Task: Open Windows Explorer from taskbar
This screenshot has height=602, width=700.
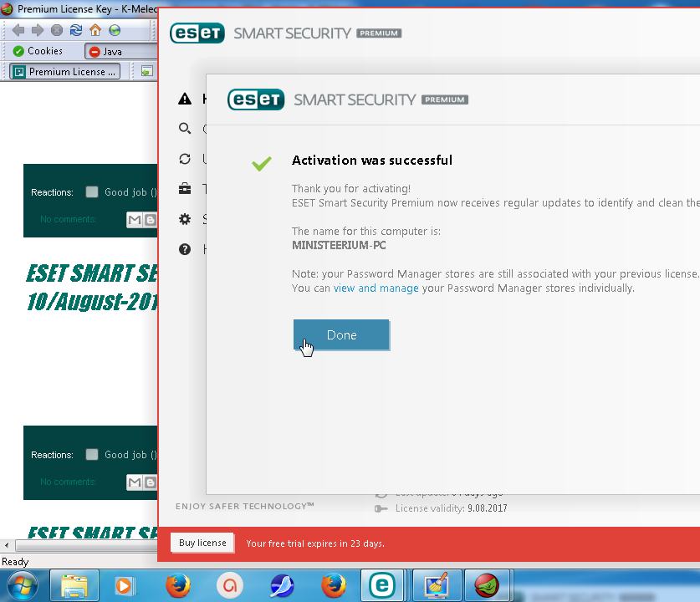Action: tap(74, 585)
